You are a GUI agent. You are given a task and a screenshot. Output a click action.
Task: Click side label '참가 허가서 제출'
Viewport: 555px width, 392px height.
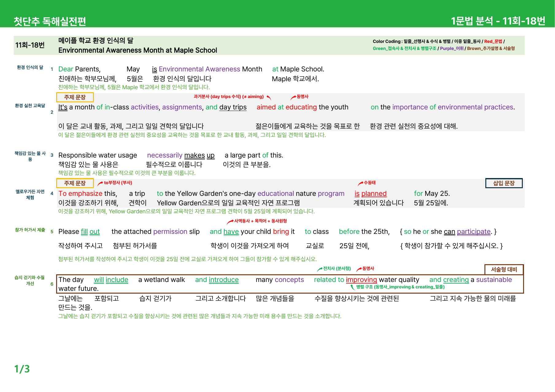coord(30,230)
